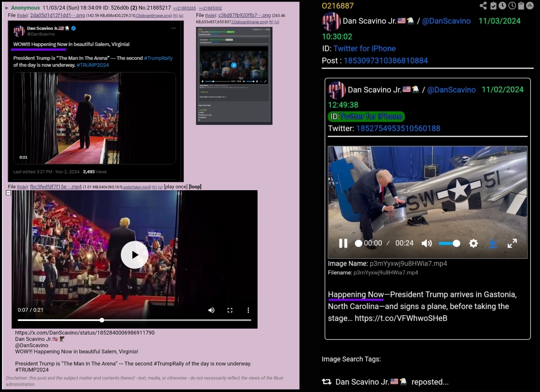Click post number No.21885217
The width and height of the screenshot is (540, 392).
click(x=155, y=8)
